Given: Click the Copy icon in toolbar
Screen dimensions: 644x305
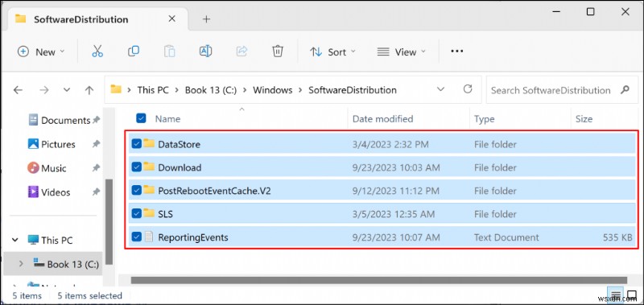Looking at the screenshot, I should [134, 52].
